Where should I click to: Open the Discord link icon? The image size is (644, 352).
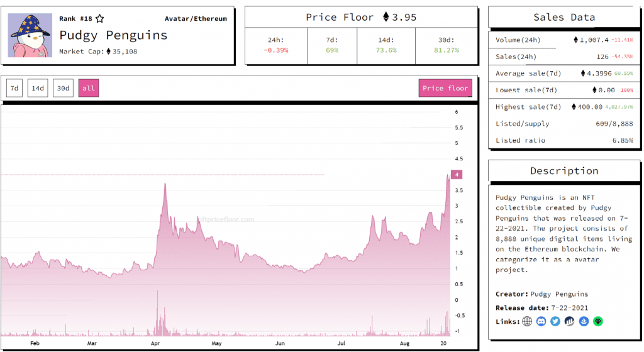pos(541,321)
